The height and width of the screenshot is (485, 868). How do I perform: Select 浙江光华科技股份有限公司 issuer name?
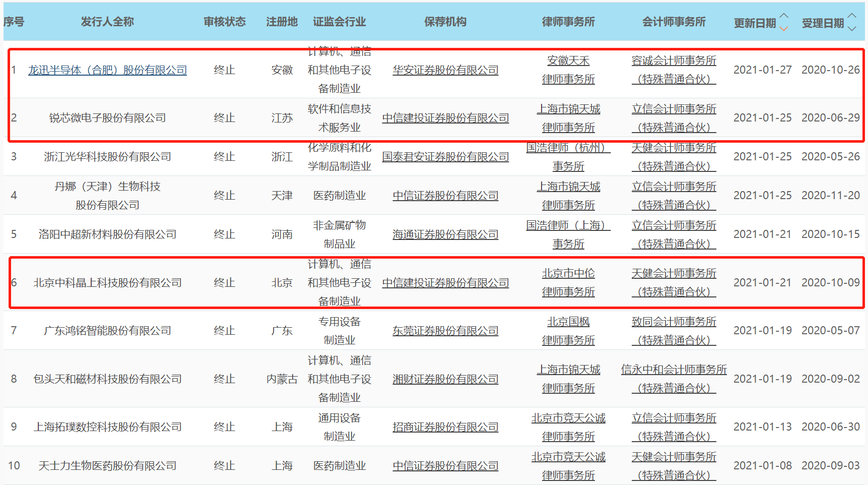pos(107,157)
